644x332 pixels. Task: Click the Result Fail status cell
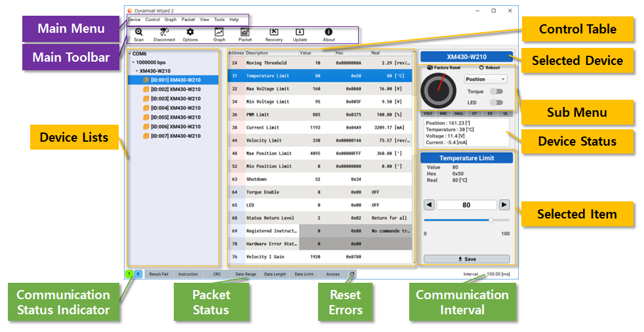159,274
